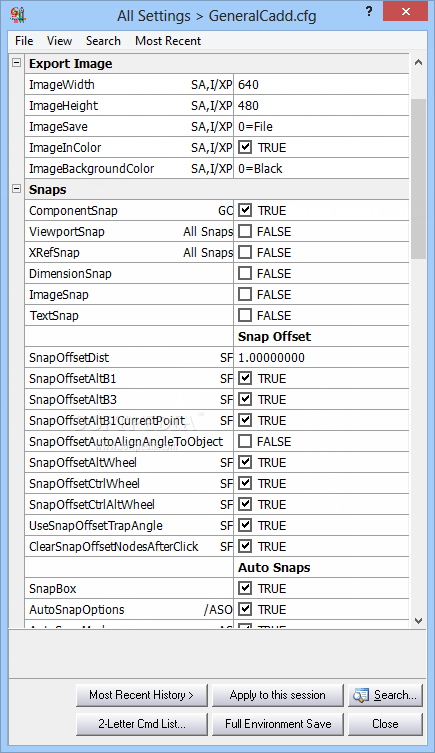Uncheck the SnapOffsetAltWheel checkbox
This screenshot has width=435, height=753.
245,462
